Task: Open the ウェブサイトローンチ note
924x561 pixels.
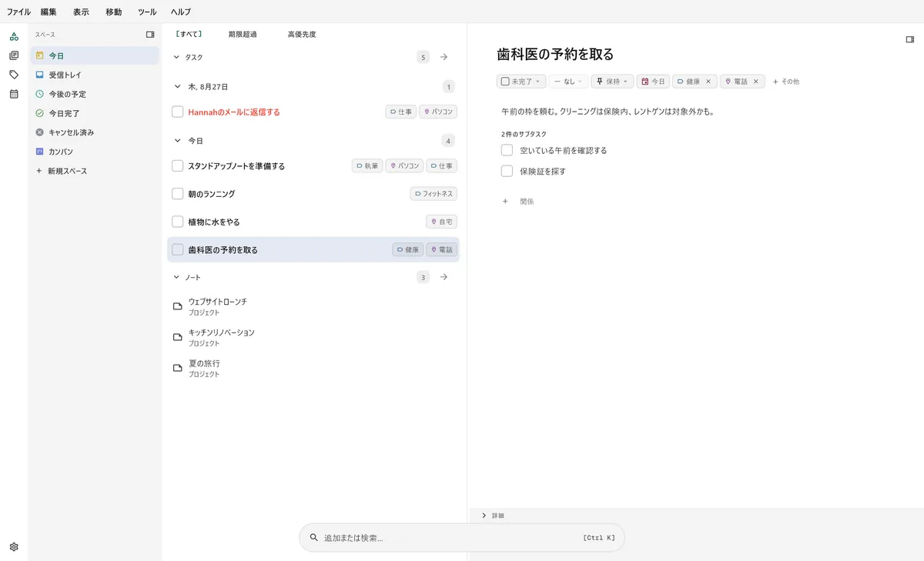Action: pyautogui.click(x=313, y=306)
